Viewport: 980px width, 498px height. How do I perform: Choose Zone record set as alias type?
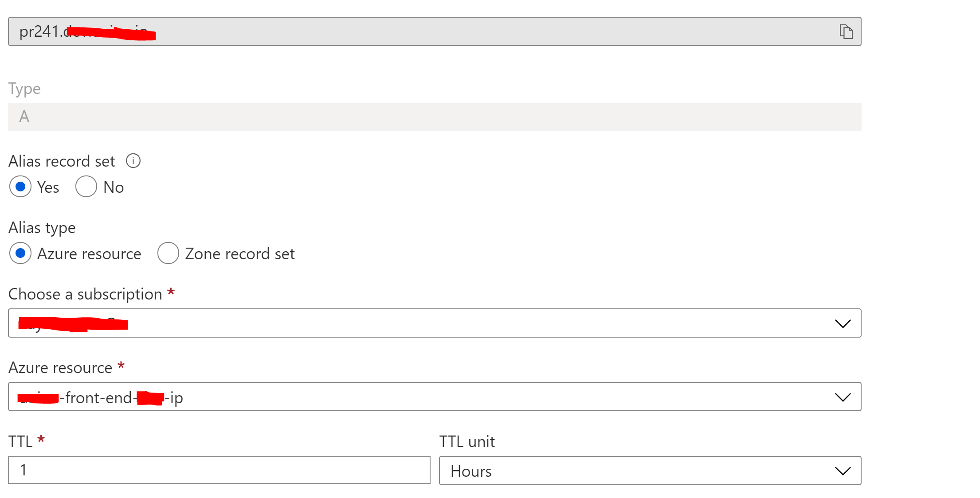click(168, 253)
